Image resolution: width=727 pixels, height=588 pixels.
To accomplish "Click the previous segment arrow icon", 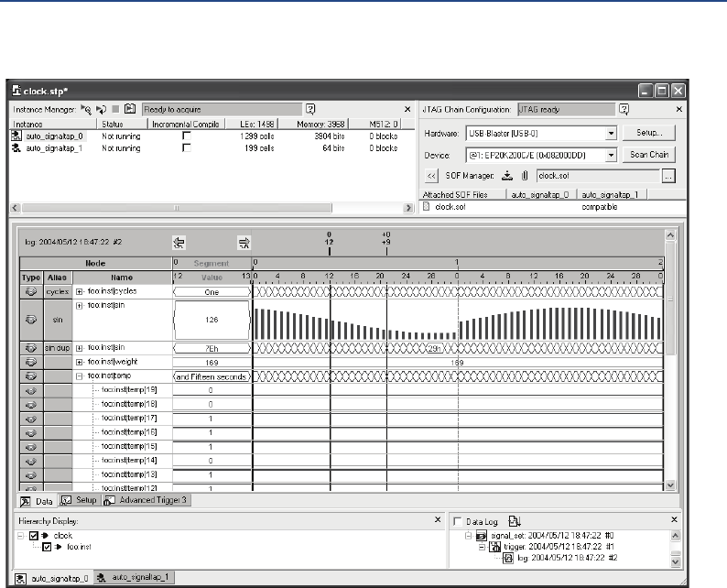I will tap(180, 243).
